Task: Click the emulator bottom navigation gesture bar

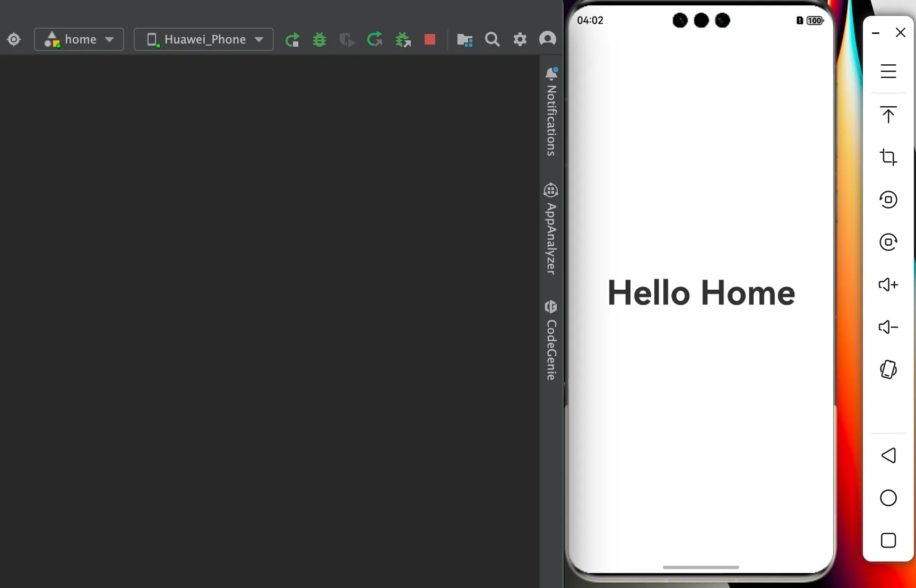Action: pos(701,567)
